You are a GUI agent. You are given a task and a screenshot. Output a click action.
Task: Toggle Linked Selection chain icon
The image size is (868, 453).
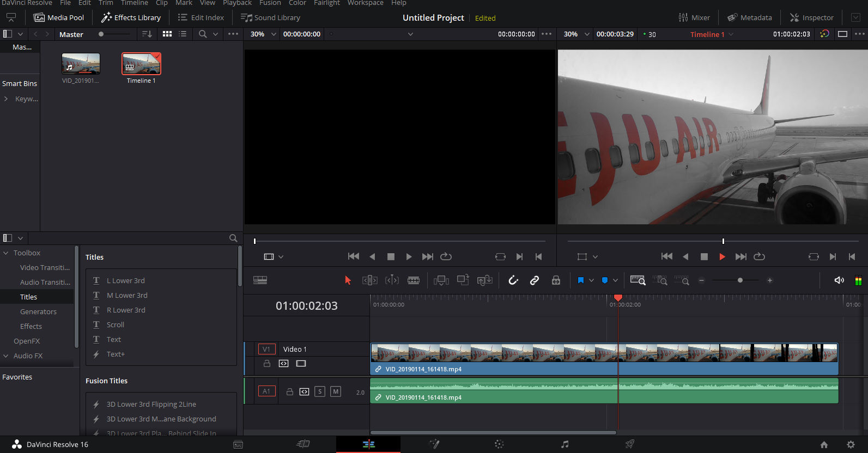point(535,280)
